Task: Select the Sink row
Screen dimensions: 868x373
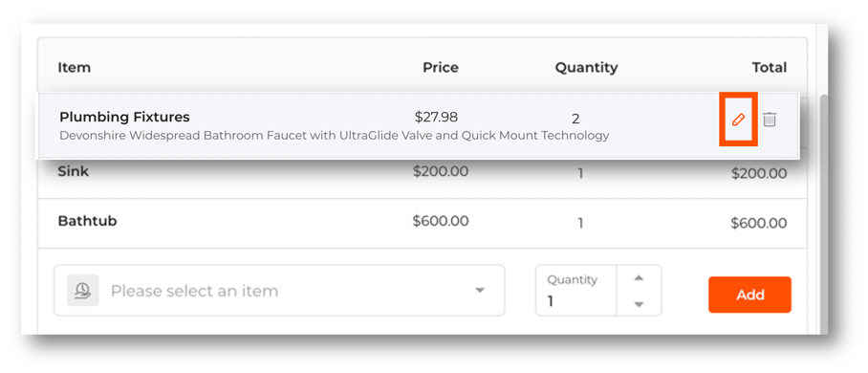Action: [423, 173]
